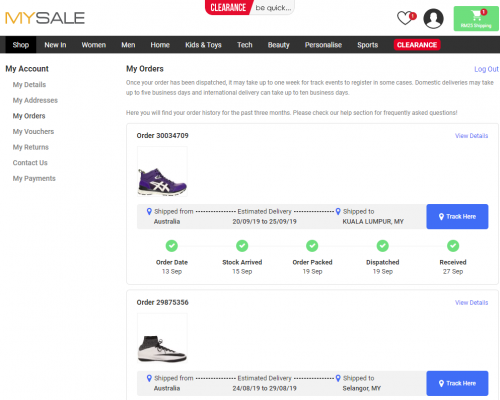
Task: Open the Women category
Action: point(94,45)
